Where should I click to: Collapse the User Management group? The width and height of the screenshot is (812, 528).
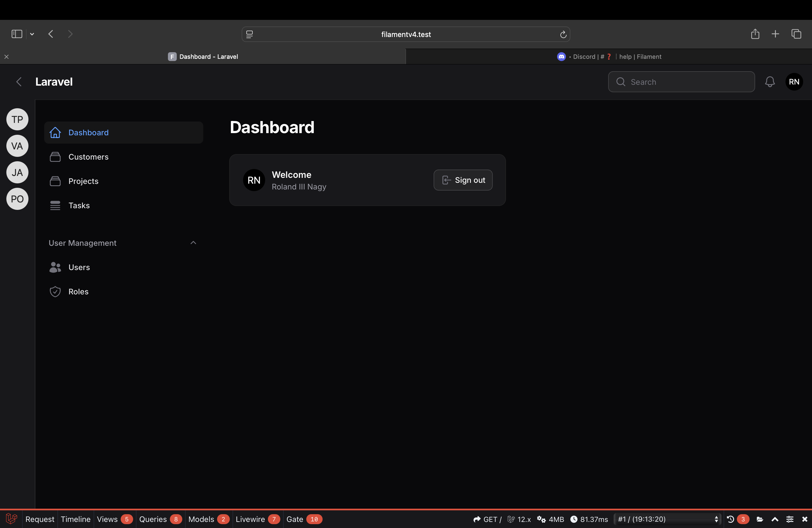click(193, 243)
